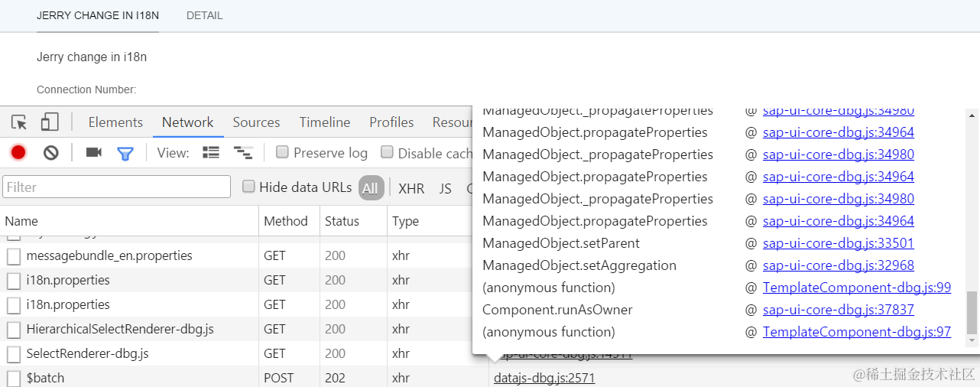
Task: Open the Elements panel tab
Action: 115,122
